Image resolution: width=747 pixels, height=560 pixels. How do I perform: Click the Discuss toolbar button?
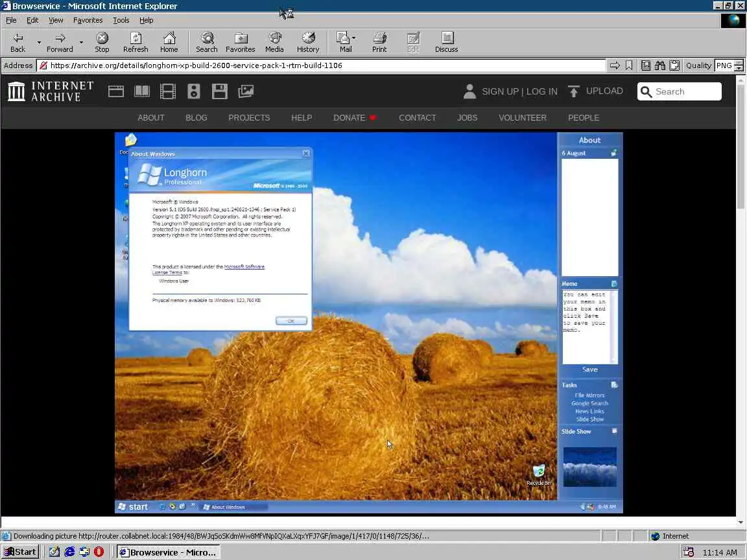447,42
